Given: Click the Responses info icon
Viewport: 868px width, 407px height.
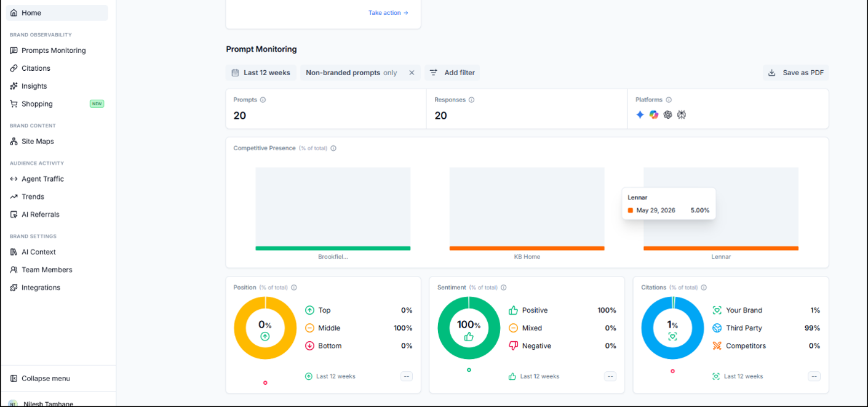Looking at the screenshot, I should [x=472, y=100].
